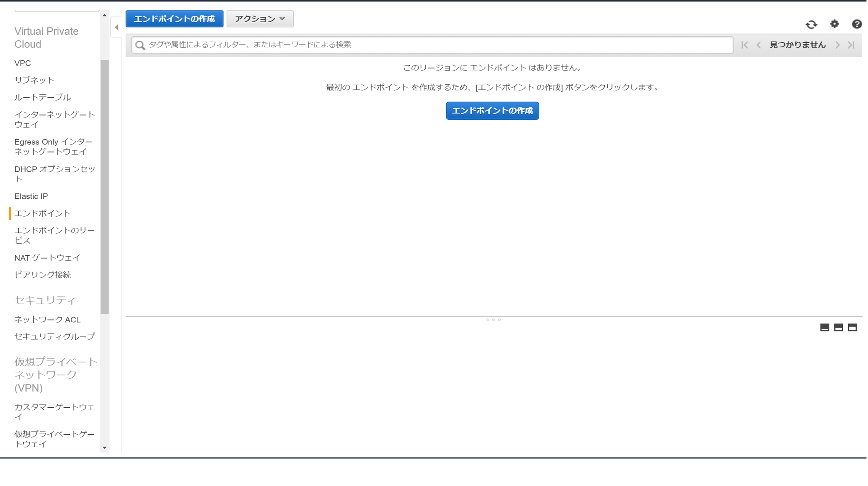Select サブネット in sidebar menu
868x486 pixels.
coord(35,80)
